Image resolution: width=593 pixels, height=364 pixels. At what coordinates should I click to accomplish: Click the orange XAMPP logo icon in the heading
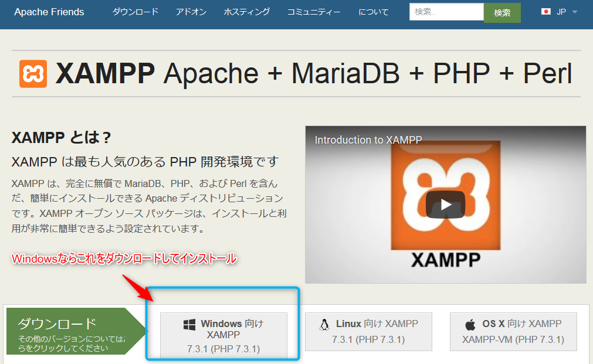[33, 74]
